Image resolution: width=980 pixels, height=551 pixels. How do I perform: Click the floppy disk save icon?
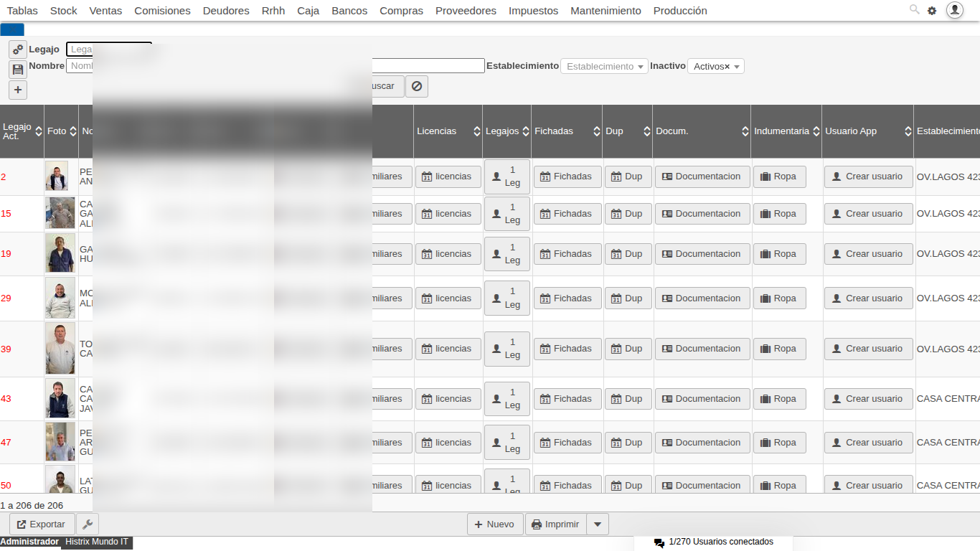[x=18, y=70]
